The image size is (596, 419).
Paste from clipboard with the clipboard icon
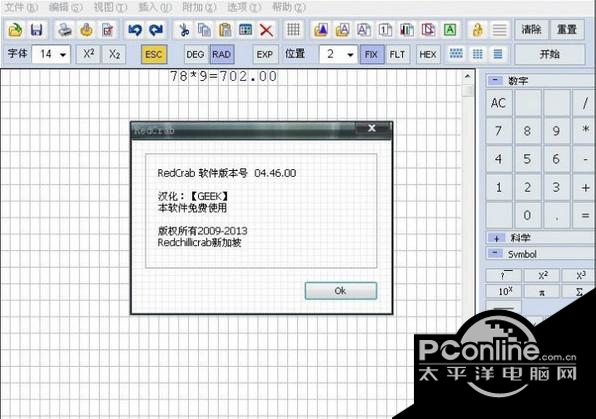[x=225, y=30]
